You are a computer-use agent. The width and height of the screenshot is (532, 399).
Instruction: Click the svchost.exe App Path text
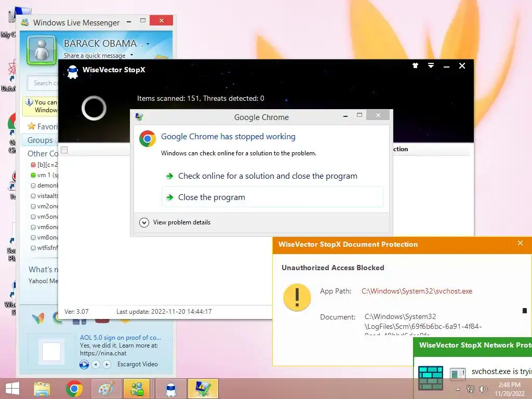click(x=417, y=291)
